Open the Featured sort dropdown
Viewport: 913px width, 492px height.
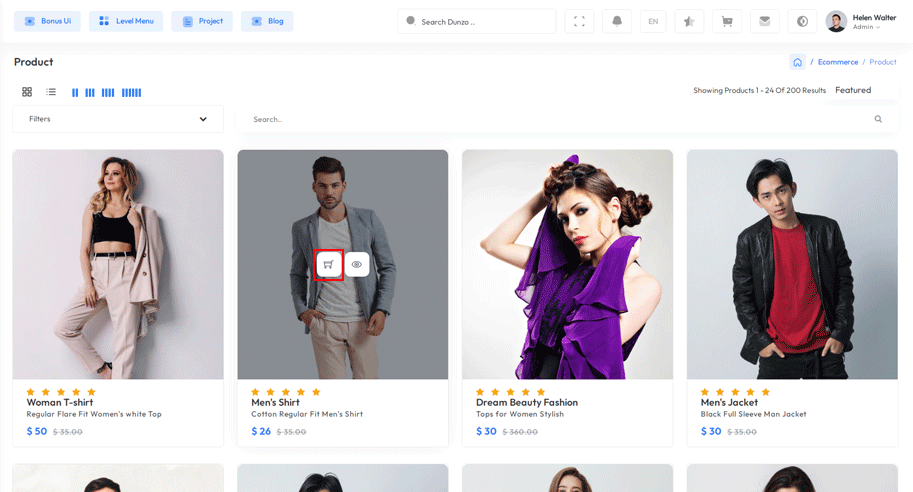pos(853,90)
